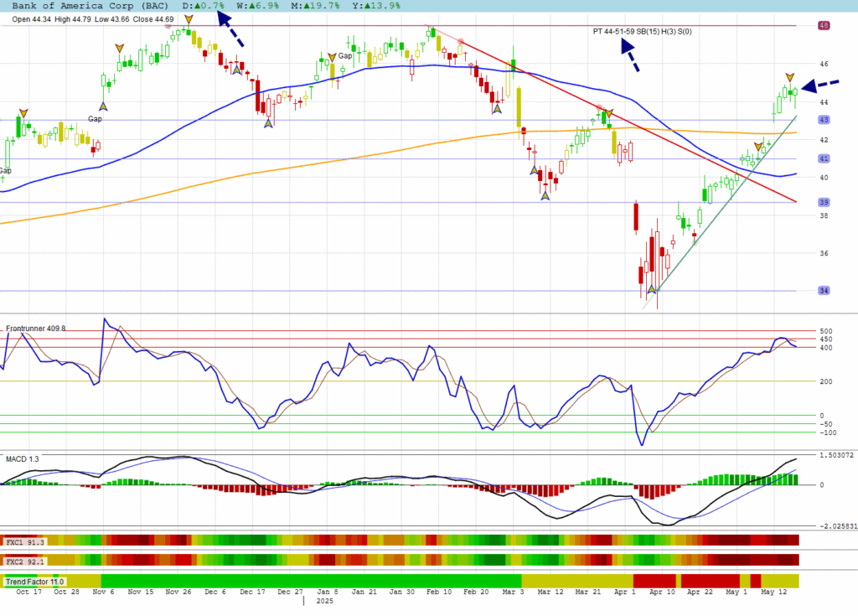This screenshot has width=858, height=616.
Task: Click the Trend Factor 11.0 label
Action: (x=34, y=582)
